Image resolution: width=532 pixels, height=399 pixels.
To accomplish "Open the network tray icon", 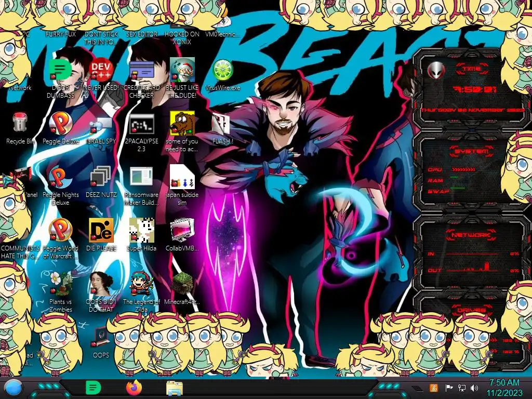I will coord(461,388).
